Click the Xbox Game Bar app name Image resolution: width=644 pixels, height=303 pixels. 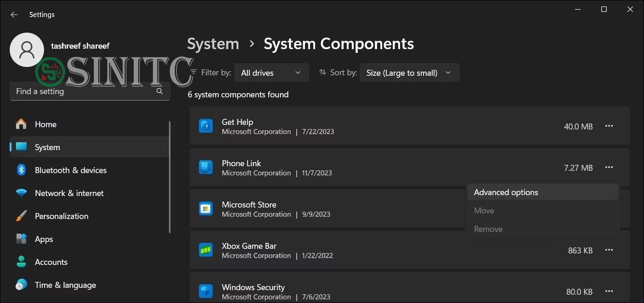coord(249,246)
